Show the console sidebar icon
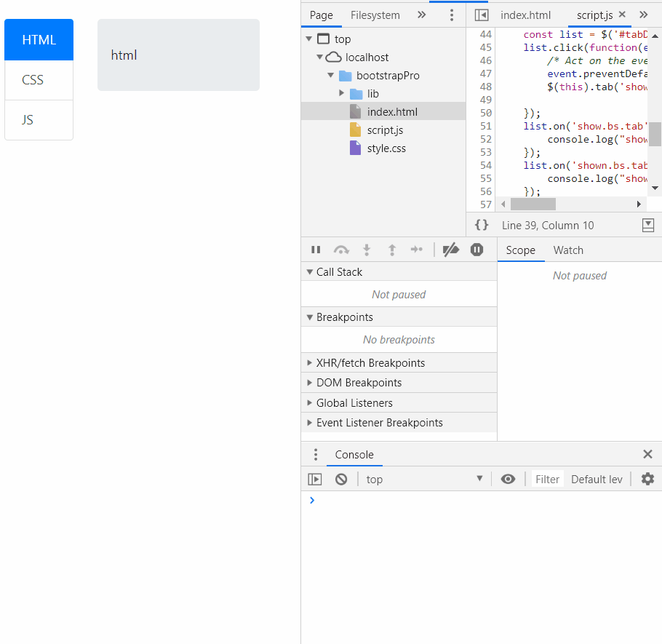This screenshot has height=644, width=662. [x=314, y=480]
